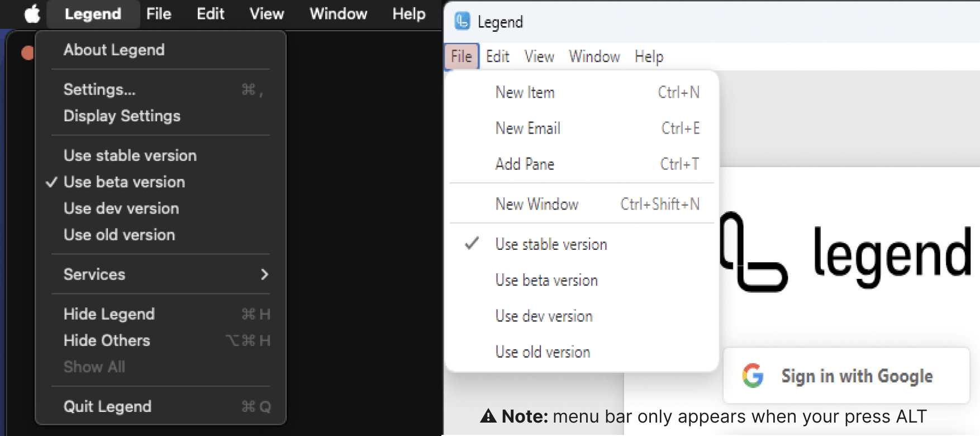Screen dimensions: 980x436
Task: Switch to stable version in macOS Legend menu
Action: pos(161,155)
